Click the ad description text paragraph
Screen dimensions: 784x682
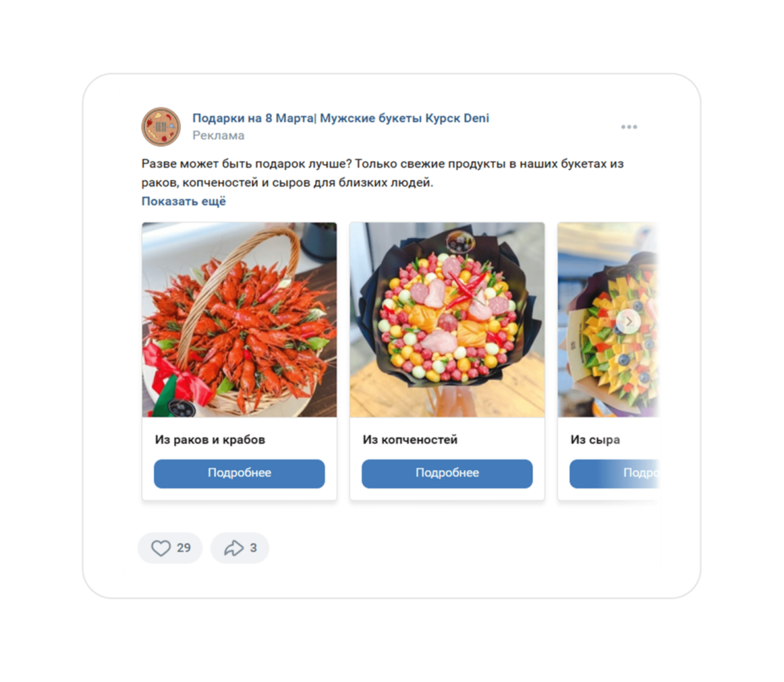pos(382,173)
